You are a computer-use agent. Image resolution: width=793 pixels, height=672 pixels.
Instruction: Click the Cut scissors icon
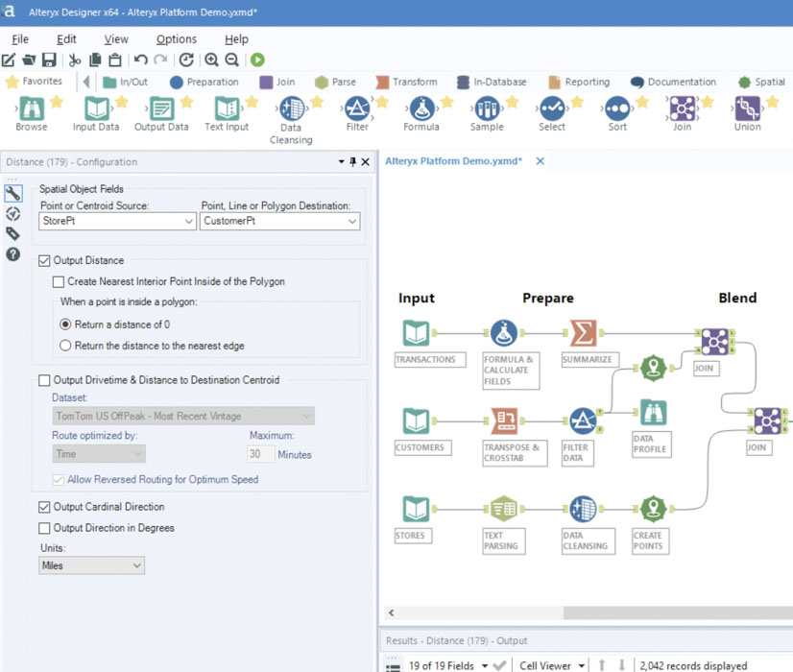coord(75,60)
